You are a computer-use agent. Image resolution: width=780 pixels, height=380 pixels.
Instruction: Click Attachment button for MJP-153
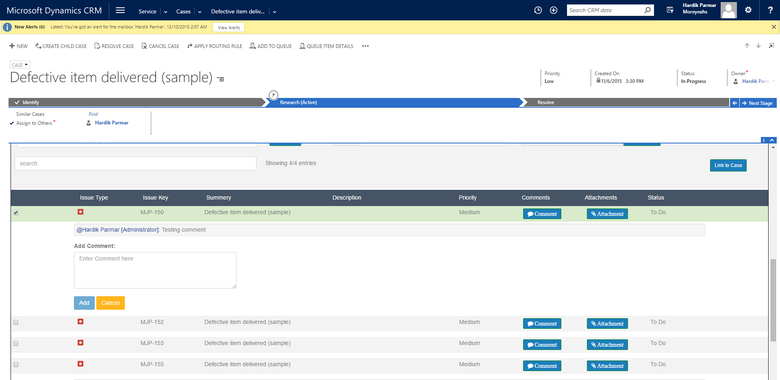point(607,345)
